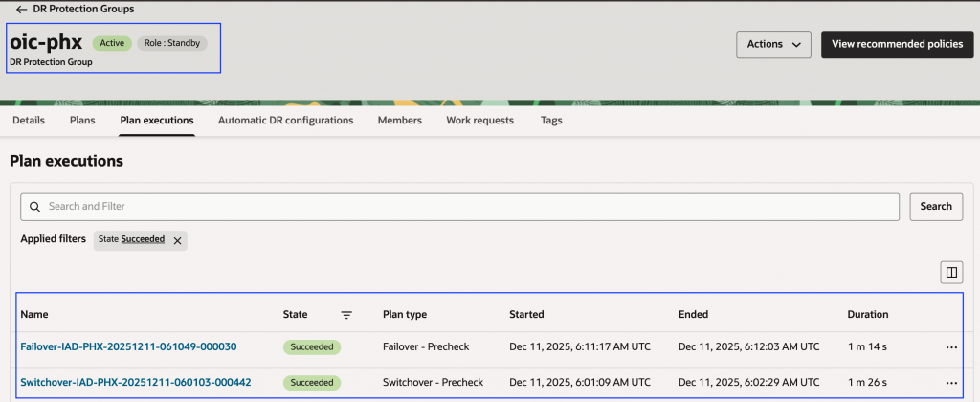Screen dimensions: 980x402
Task: Open row actions menu for Failover execution
Action: click(x=950, y=347)
